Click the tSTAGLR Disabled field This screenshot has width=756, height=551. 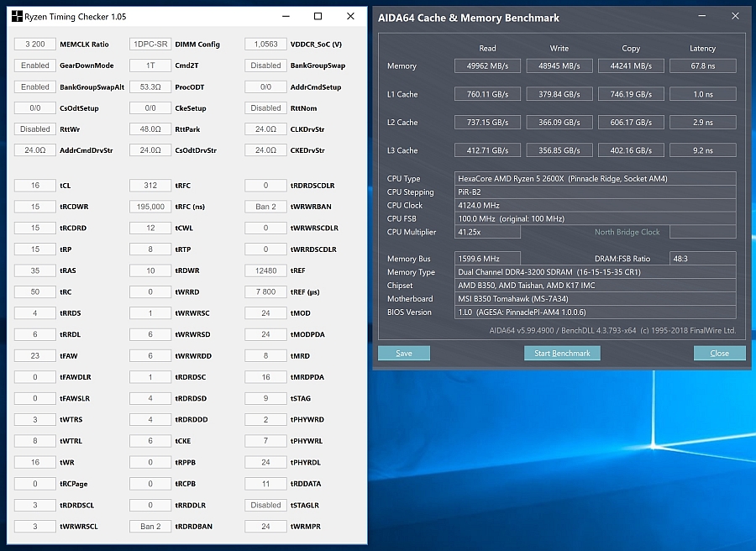pyautogui.click(x=265, y=505)
